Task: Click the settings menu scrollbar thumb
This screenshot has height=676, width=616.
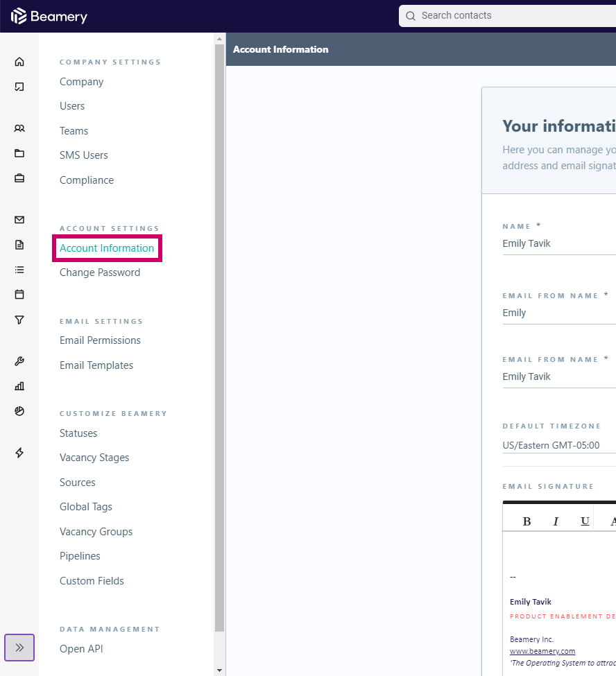Action: [x=220, y=338]
